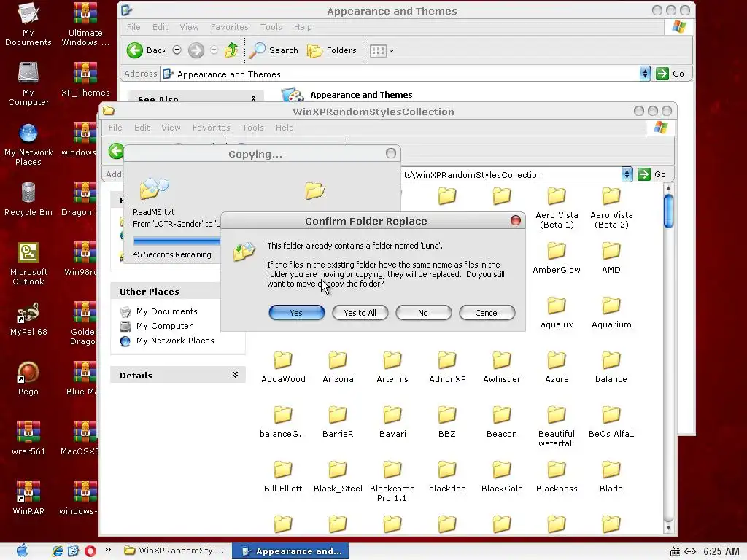Open Help menu in WinXPRandomStylesCollection window
The width and height of the screenshot is (747, 560).
pyautogui.click(x=285, y=128)
